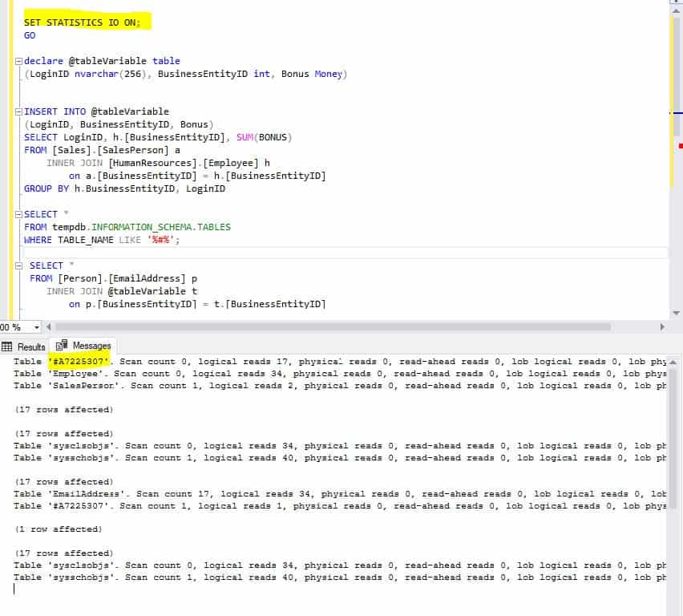Collapse the declare @tableVariable block
The image size is (683, 616).
point(18,61)
